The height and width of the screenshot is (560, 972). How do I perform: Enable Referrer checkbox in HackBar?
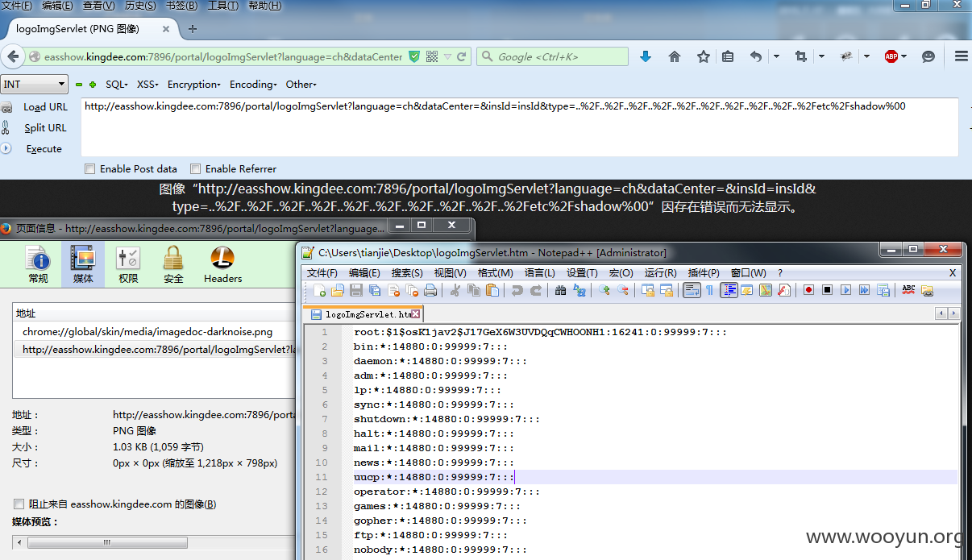[x=195, y=169]
